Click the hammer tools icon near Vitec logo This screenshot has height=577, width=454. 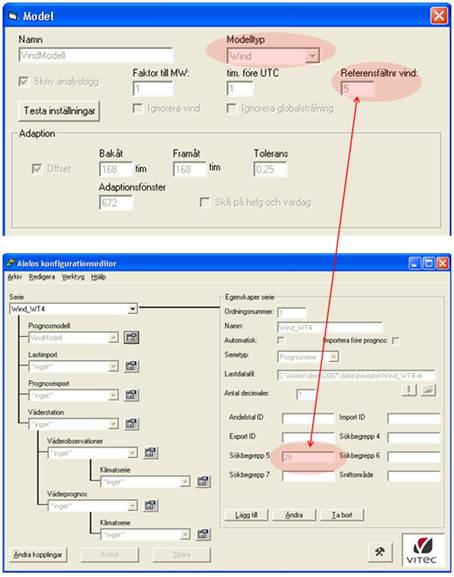tap(380, 552)
